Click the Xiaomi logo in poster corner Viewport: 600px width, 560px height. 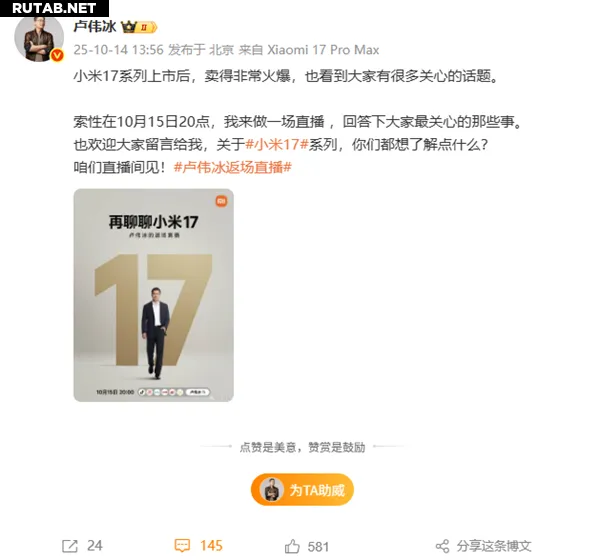tap(222, 201)
